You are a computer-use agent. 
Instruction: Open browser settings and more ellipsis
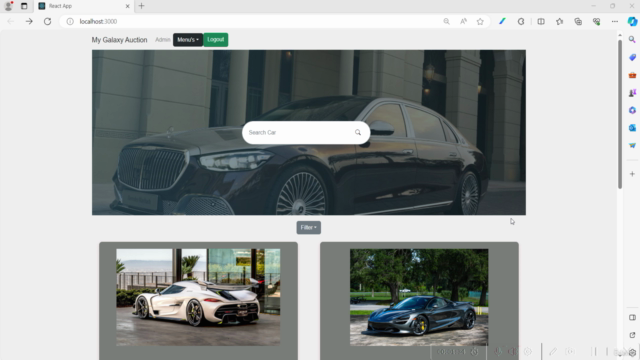point(615,22)
